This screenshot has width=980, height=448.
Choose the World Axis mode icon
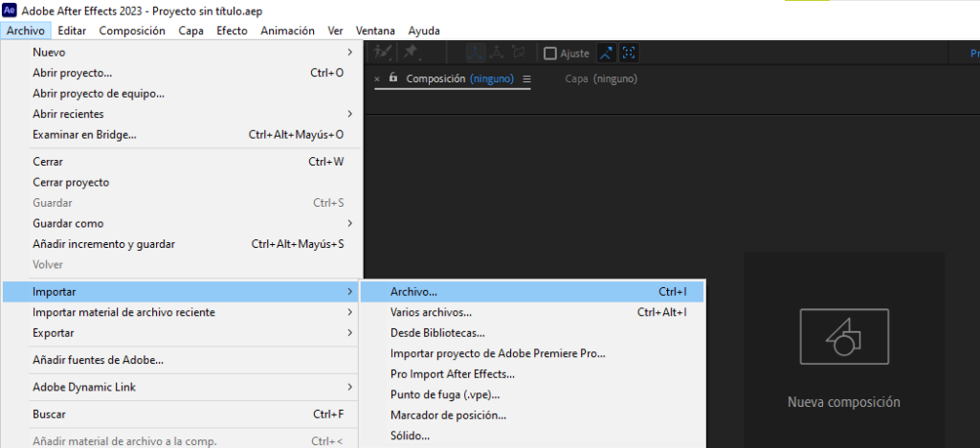[498, 53]
